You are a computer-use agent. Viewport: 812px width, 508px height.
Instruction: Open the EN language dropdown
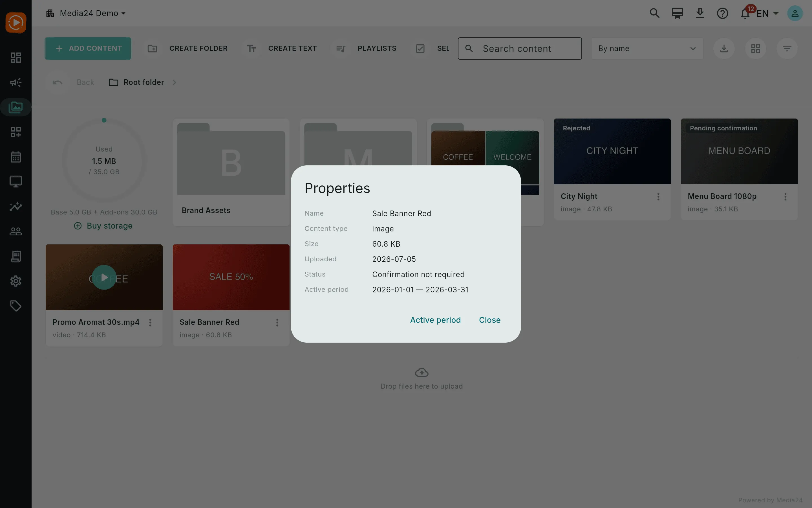767,14
